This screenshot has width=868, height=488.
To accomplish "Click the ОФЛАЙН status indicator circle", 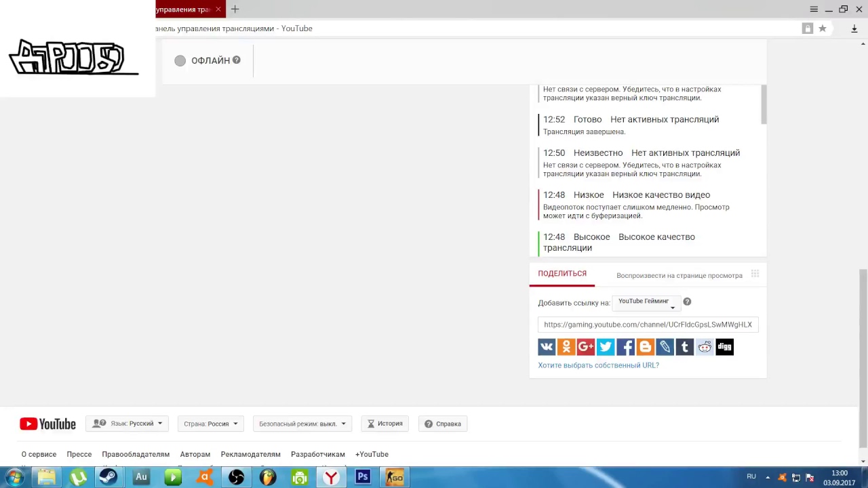I will (x=180, y=60).
